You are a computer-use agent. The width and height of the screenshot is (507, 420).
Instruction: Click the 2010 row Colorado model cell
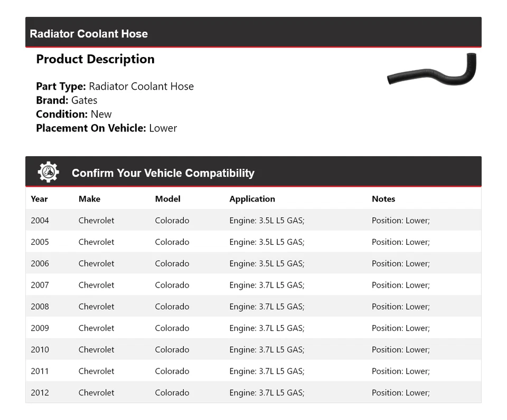[x=172, y=350]
